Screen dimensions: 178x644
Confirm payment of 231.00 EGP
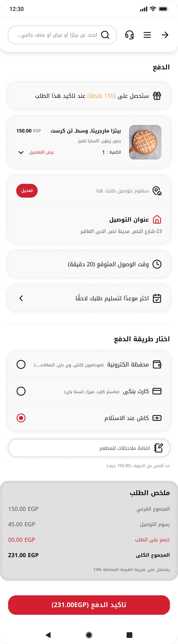click(89, 605)
